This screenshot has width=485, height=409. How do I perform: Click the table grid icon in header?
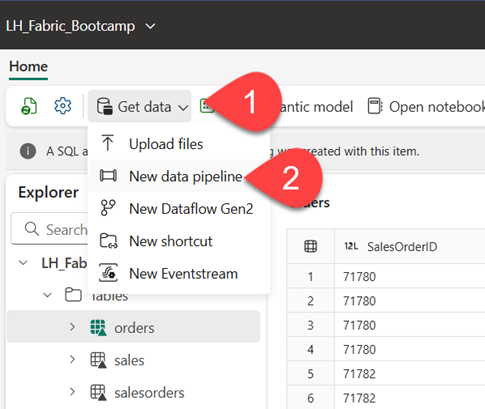click(310, 247)
